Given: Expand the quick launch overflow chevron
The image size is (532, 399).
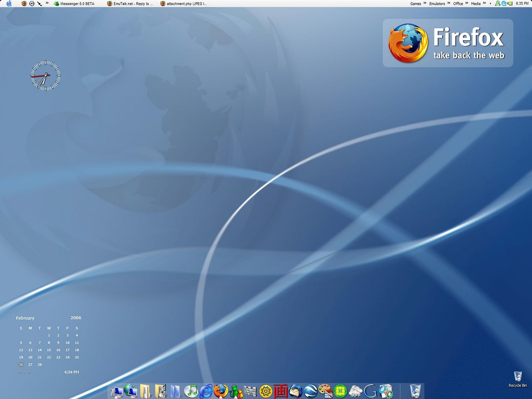Looking at the screenshot, I should tap(47, 3).
